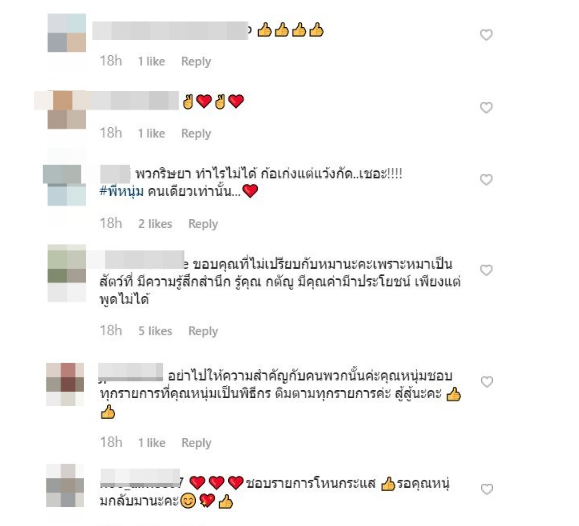Open avatar of the 5-likes commenter
Viewport: 579px width, 526px height.
click(x=67, y=273)
